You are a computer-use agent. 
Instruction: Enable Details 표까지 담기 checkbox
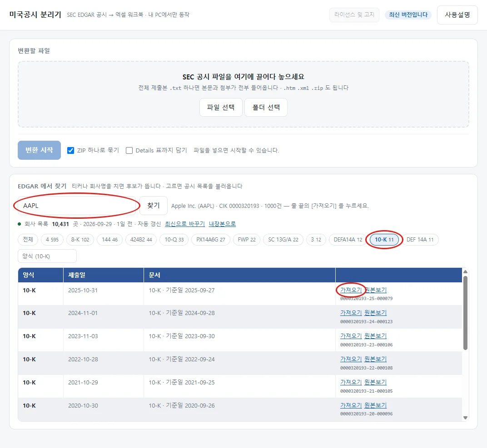(x=129, y=151)
